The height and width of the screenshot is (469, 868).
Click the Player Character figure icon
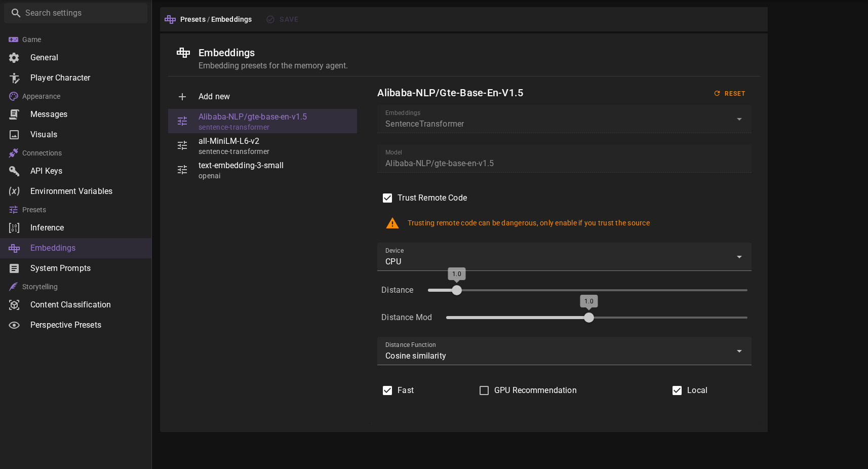(x=14, y=78)
